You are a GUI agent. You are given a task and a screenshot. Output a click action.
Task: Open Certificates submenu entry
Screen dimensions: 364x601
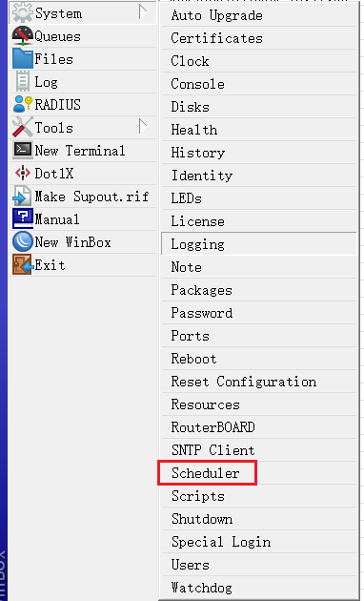(x=259, y=38)
